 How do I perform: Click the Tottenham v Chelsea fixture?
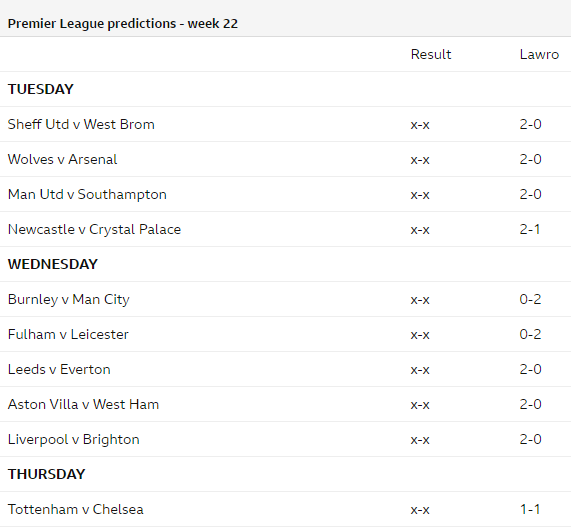76,509
